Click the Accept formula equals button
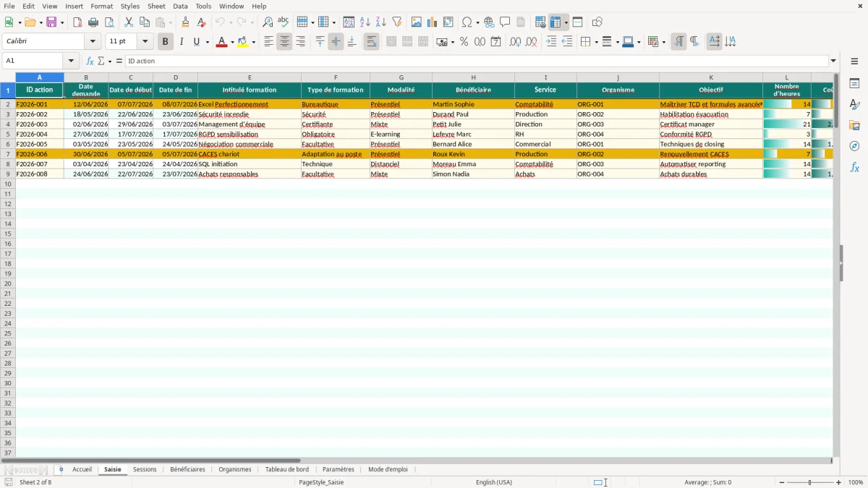 pyautogui.click(x=119, y=61)
